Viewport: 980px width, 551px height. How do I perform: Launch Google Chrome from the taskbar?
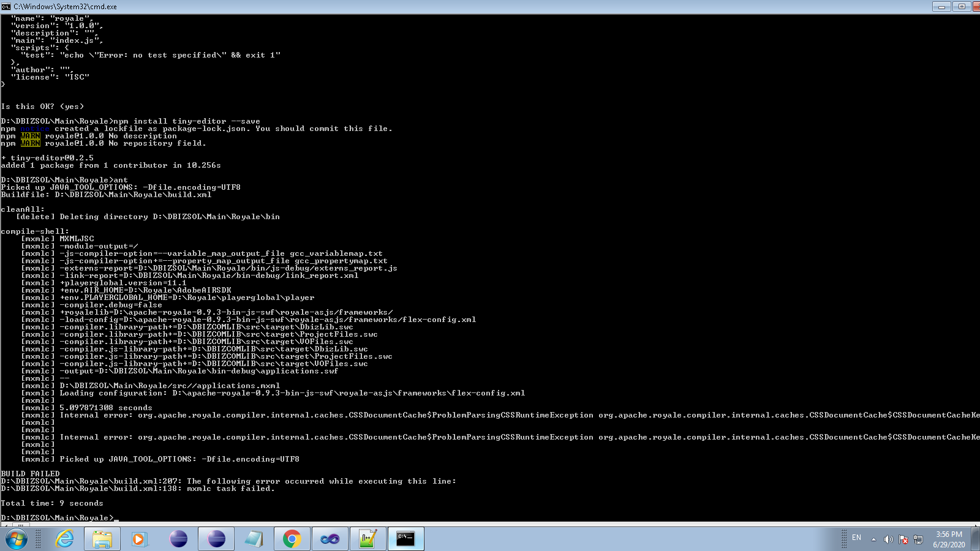click(x=292, y=539)
